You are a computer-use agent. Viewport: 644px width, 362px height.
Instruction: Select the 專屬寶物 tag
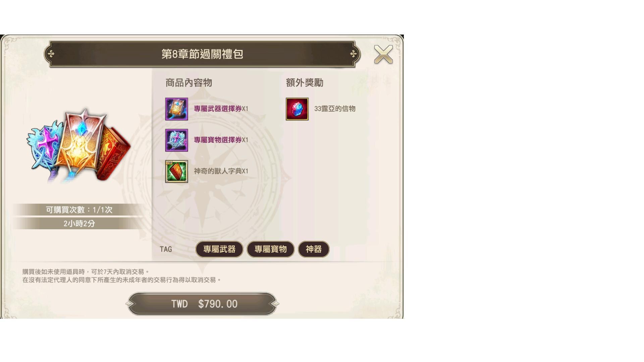(270, 249)
